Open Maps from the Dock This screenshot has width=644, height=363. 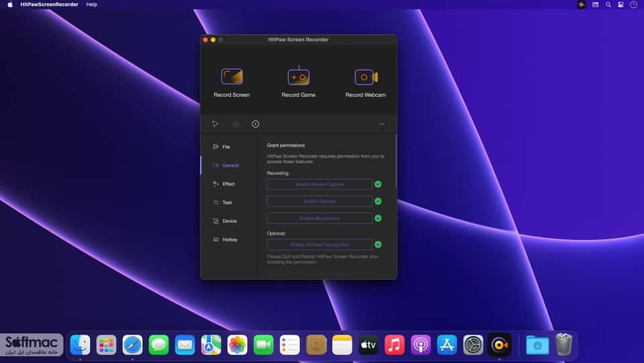pos(211,344)
